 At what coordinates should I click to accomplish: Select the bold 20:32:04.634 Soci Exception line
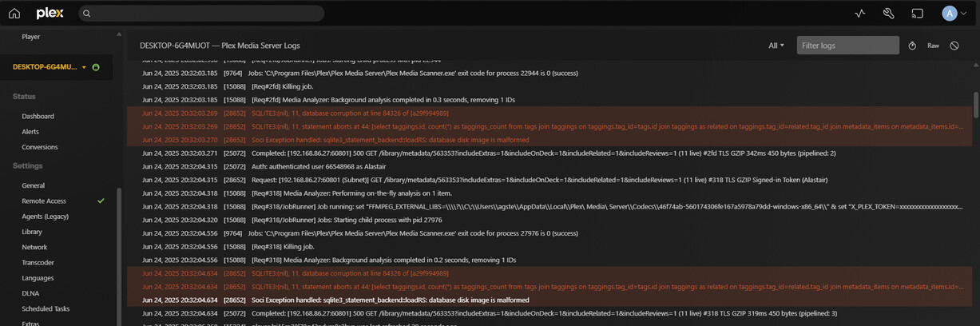point(550,300)
